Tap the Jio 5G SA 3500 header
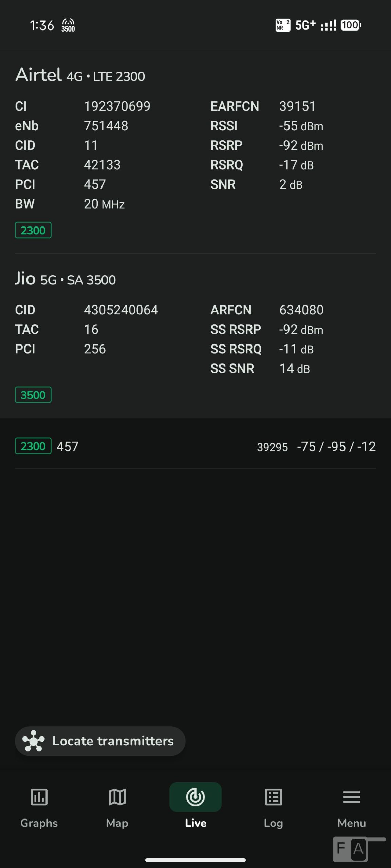The image size is (391, 868). tap(66, 279)
